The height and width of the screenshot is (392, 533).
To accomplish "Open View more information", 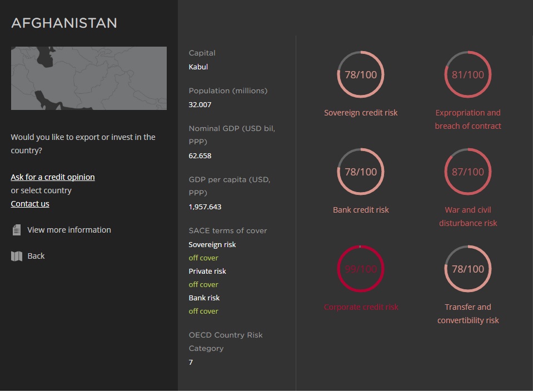I will 69,230.
